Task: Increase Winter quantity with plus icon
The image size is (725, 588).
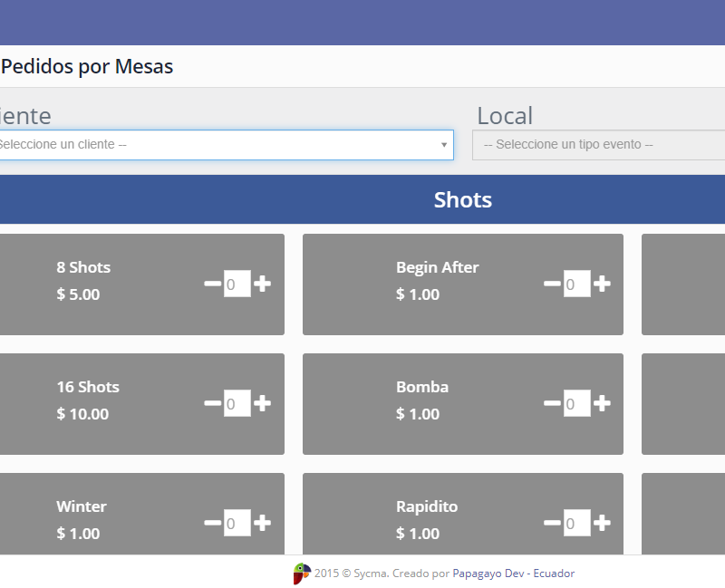Action: click(x=262, y=523)
